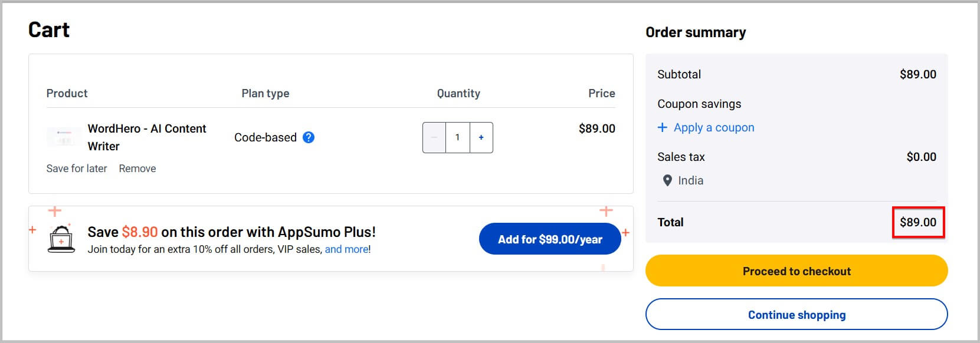Click the plus icon to increase quantity
The width and height of the screenshot is (980, 343).
coord(481,137)
